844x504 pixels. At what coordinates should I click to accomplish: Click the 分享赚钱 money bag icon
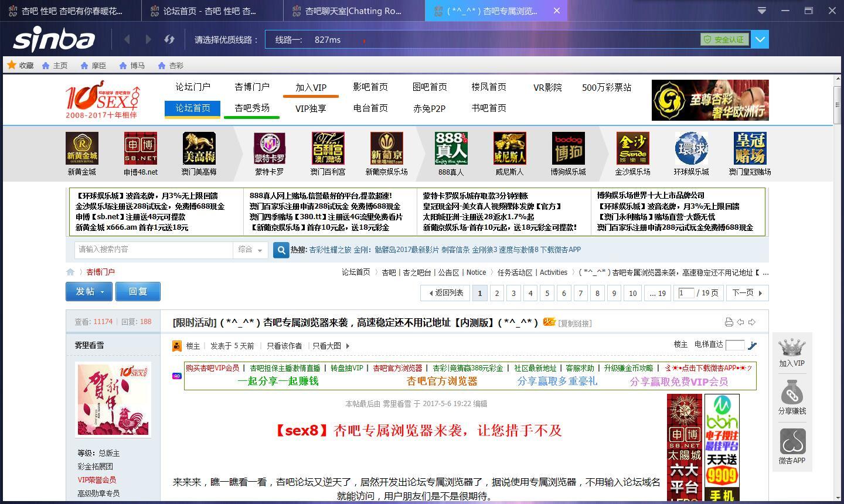point(792,393)
